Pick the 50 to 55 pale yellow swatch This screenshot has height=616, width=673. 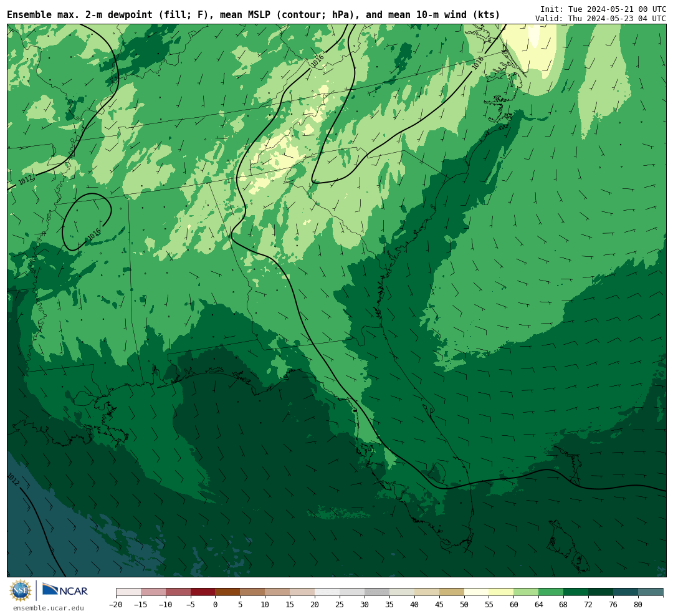[477, 592]
